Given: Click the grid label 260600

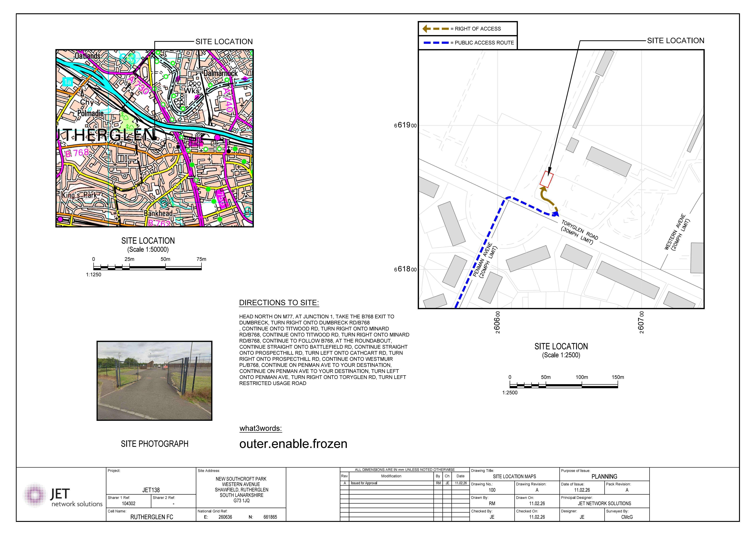Looking at the screenshot, I should pos(498,322).
